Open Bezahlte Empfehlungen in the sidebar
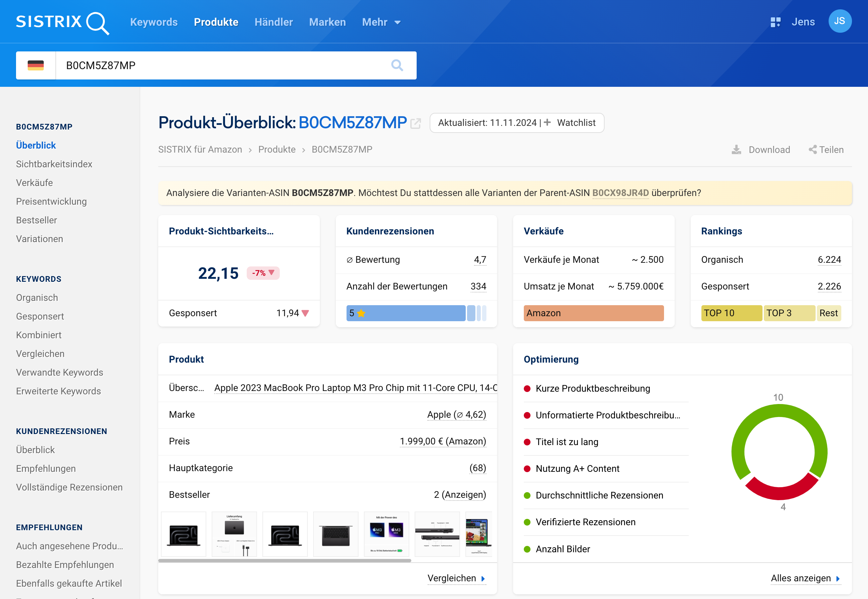This screenshot has height=599, width=868. pyautogui.click(x=65, y=565)
